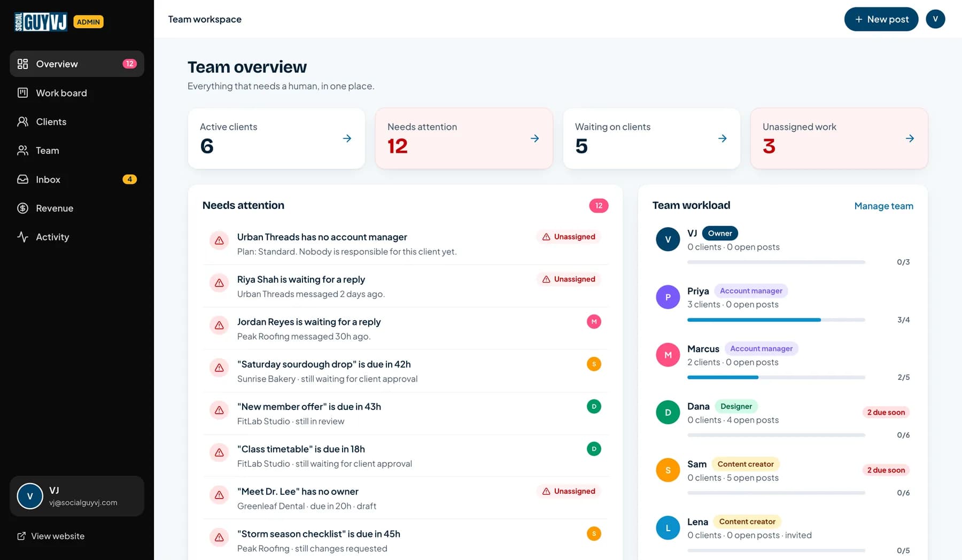Click the D assignee avatar on Class timetable row
Screen dimensions: 962x560
[x=594, y=449]
